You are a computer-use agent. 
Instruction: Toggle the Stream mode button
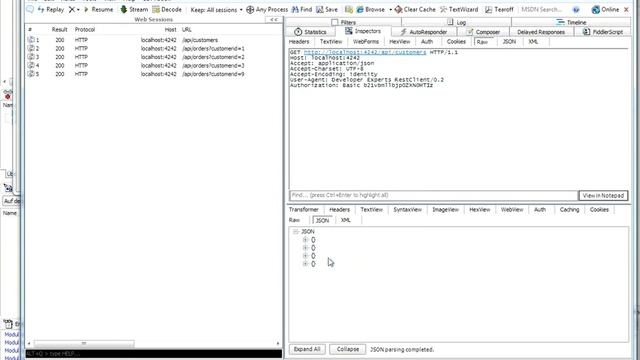(x=134, y=9)
